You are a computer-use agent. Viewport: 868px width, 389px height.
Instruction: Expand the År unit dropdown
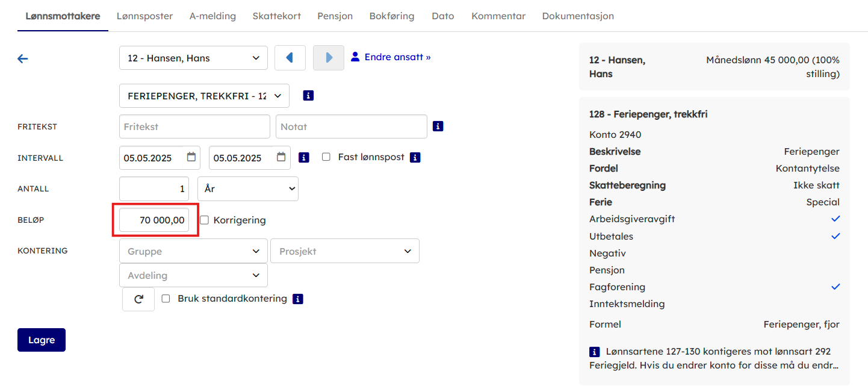point(247,189)
